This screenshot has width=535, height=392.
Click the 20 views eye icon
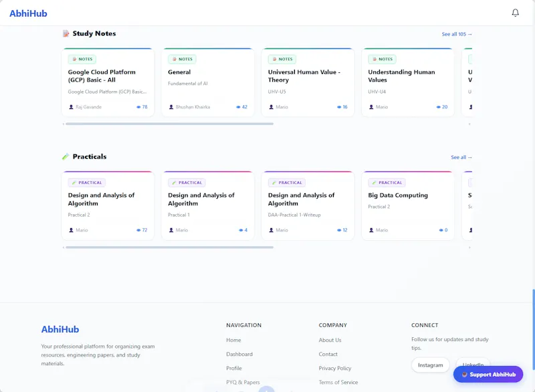[x=439, y=107]
